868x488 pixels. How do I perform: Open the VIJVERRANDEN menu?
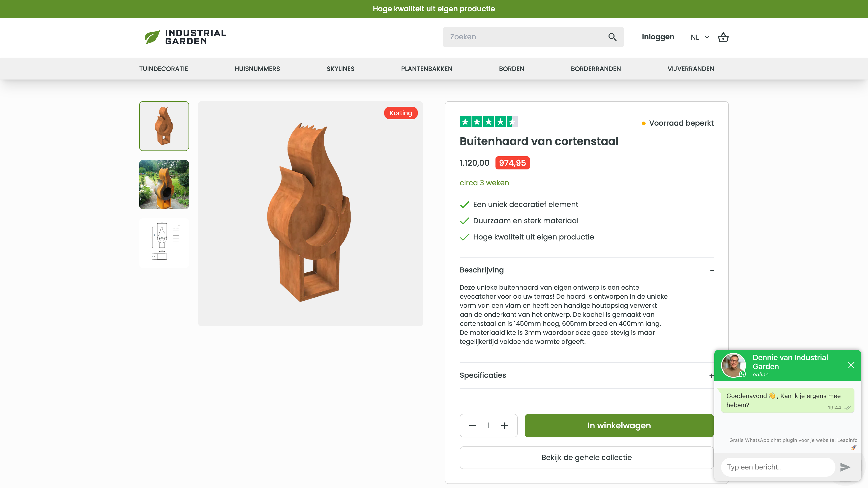690,69
